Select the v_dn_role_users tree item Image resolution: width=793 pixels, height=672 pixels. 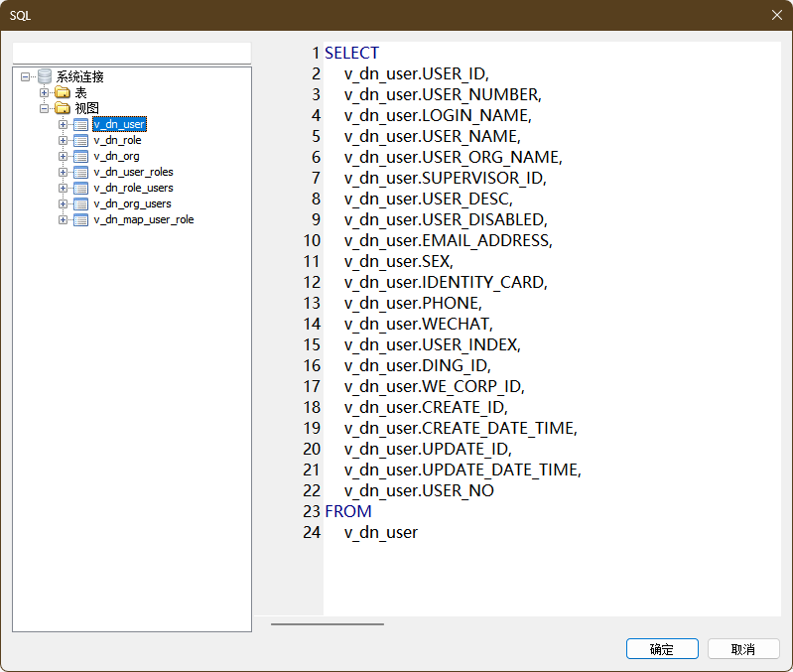(x=133, y=188)
